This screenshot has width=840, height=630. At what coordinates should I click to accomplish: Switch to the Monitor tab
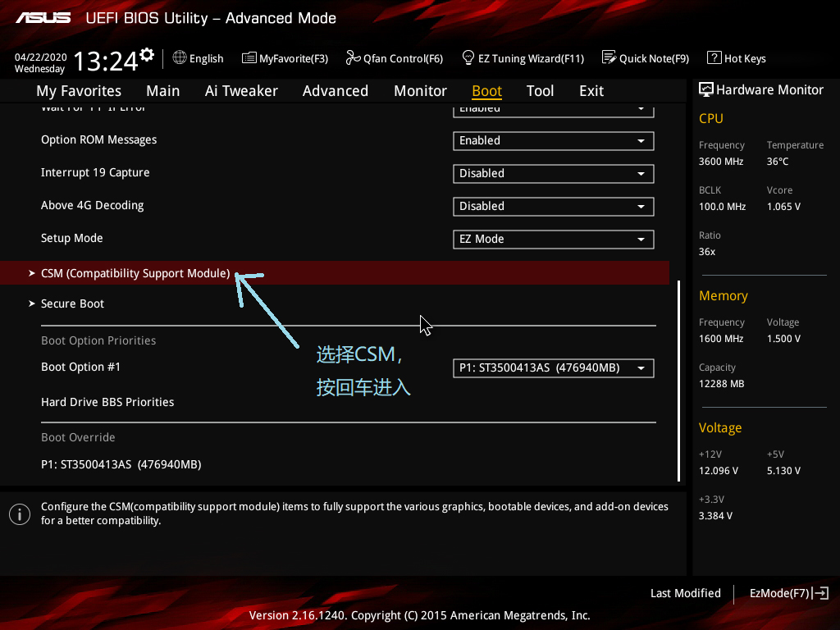point(421,91)
